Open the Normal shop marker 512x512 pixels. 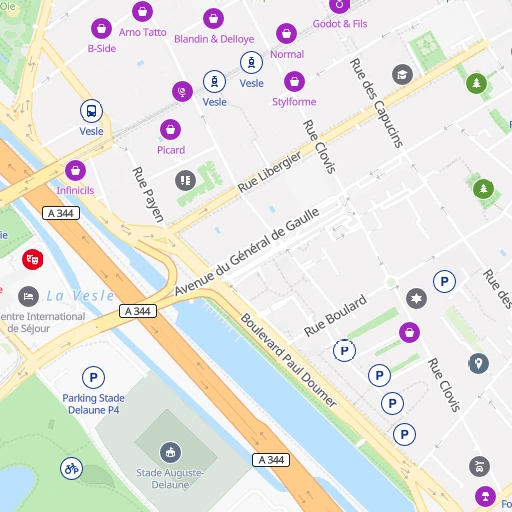[x=286, y=33]
